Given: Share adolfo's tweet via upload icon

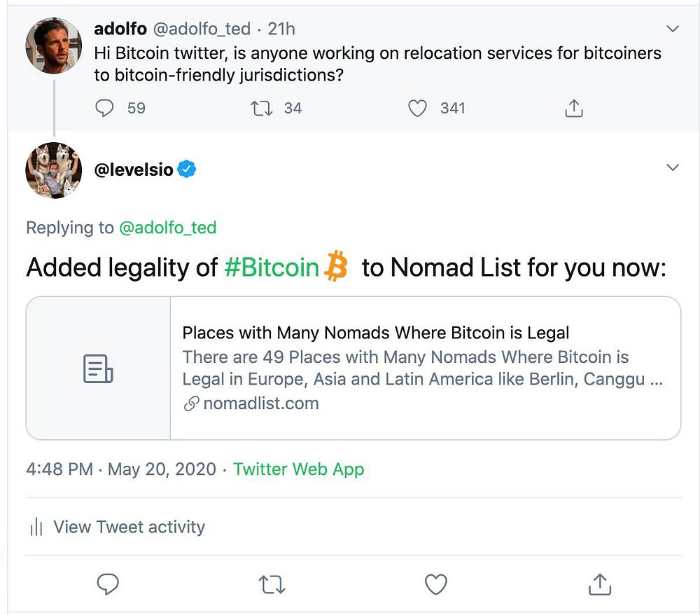Looking at the screenshot, I should coord(573,108).
